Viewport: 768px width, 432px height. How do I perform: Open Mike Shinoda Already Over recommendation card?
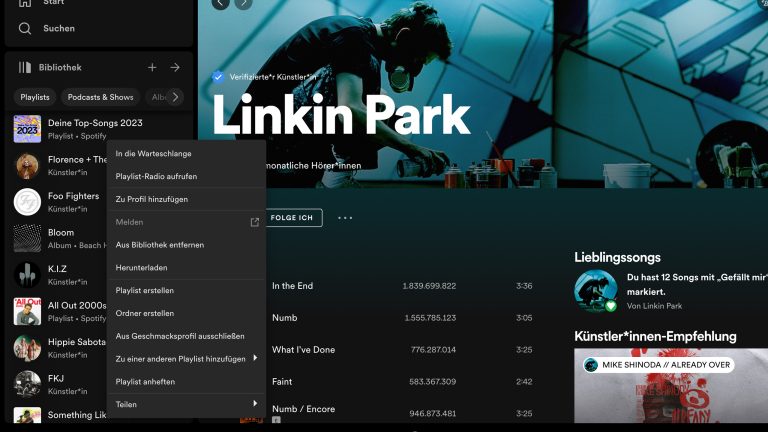tap(671, 385)
